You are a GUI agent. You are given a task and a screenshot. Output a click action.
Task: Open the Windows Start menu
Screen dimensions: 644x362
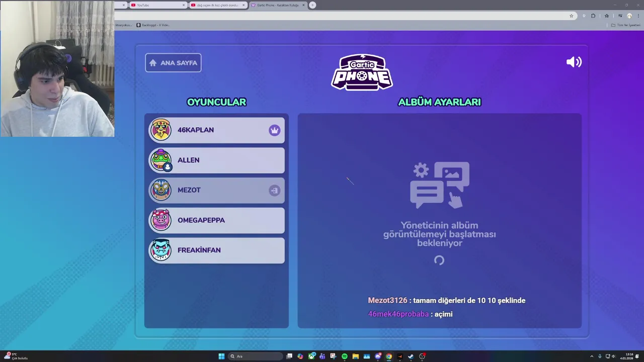tap(221, 356)
